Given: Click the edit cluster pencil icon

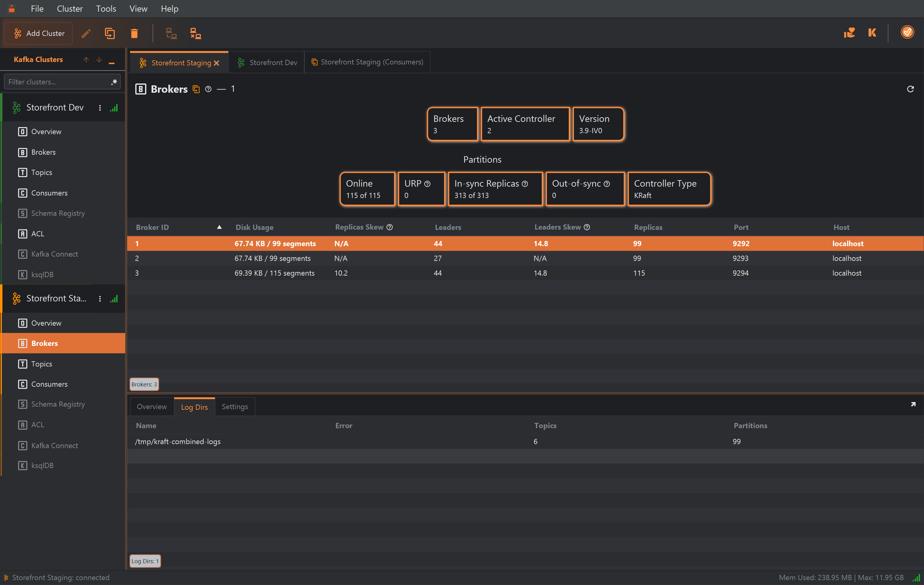Looking at the screenshot, I should click(86, 33).
